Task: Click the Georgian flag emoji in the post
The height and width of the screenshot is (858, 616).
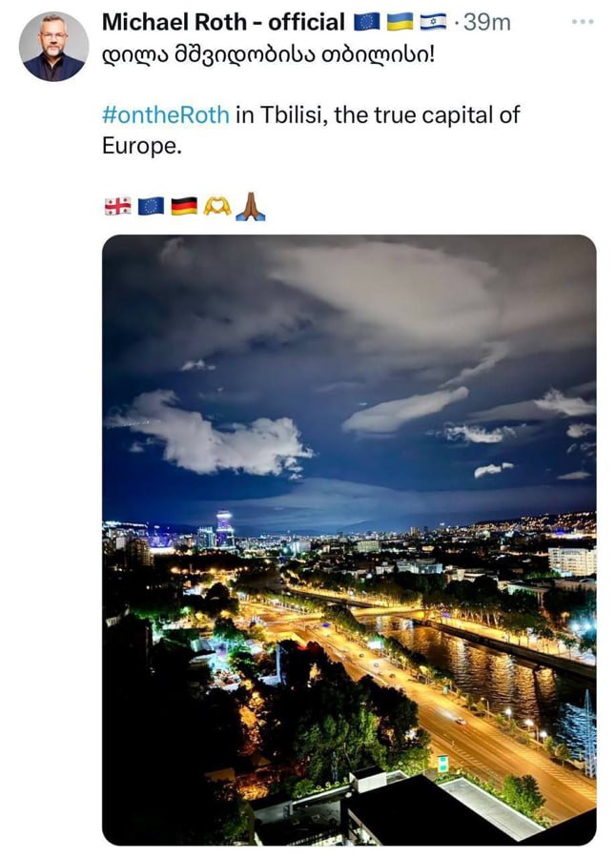Action: [x=117, y=206]
